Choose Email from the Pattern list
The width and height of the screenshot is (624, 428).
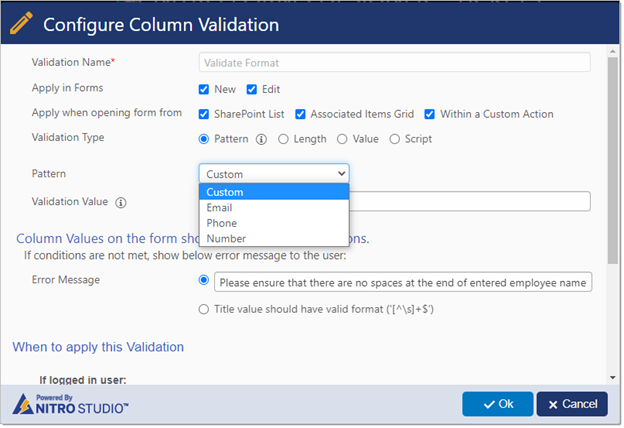(219, 208)
